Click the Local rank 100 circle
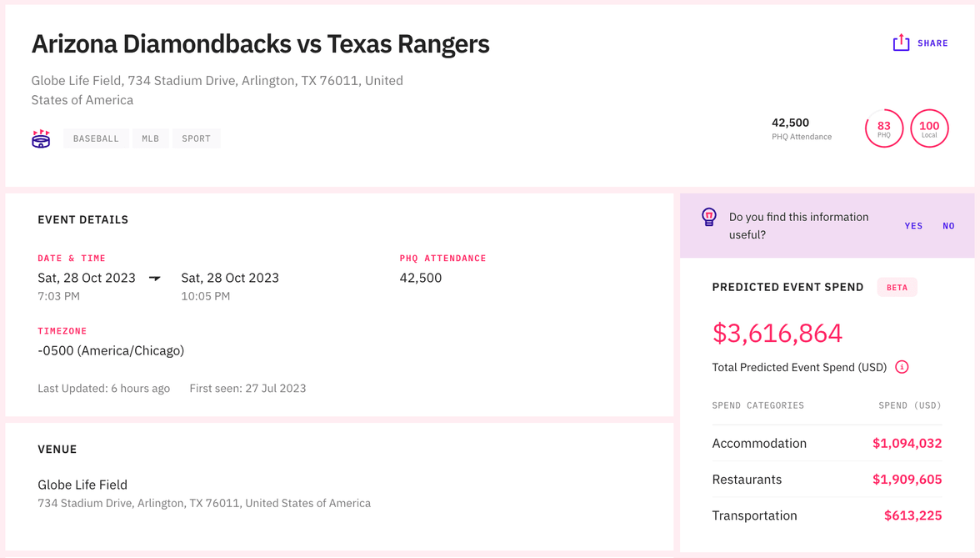Screen dimensions: 980x558 [x=929, y=128]
